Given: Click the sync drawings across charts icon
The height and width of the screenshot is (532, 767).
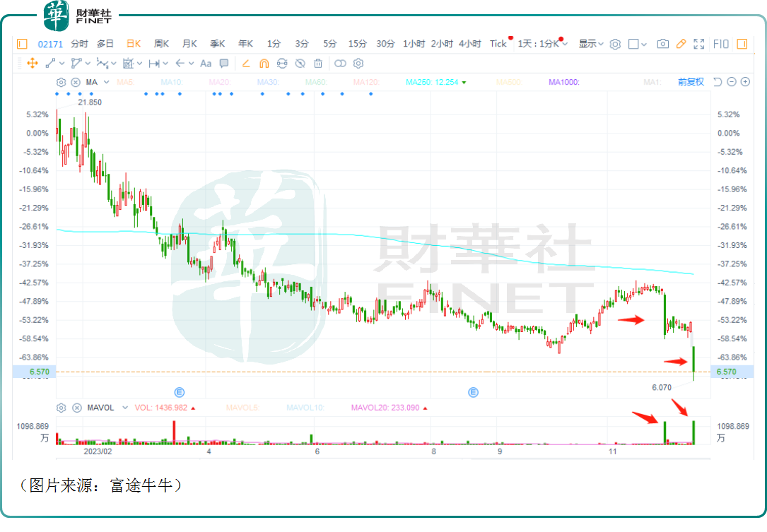Looking at the screenshot, I should pos(282,63).
